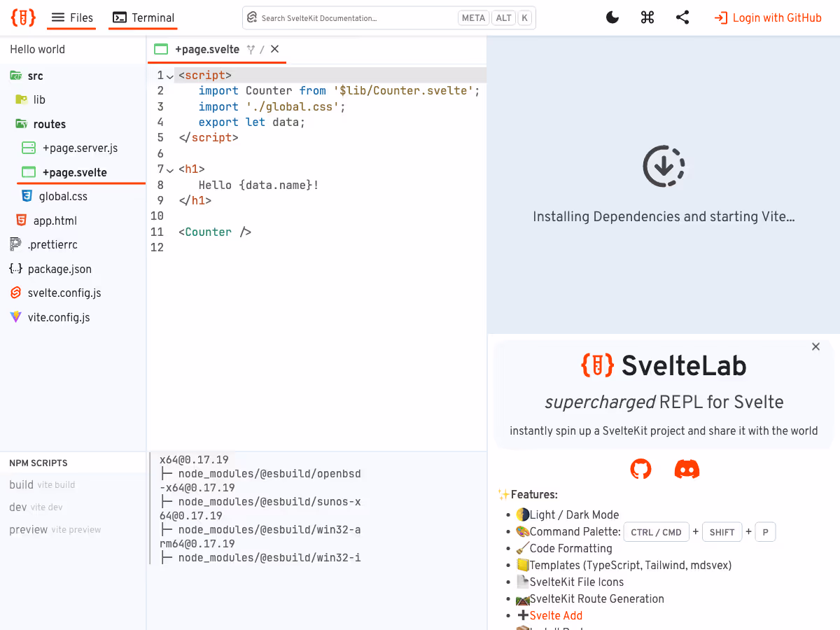The image size is (840, 630).
Task: Toggle the Terminal panel
Action: tap(143, 18)
